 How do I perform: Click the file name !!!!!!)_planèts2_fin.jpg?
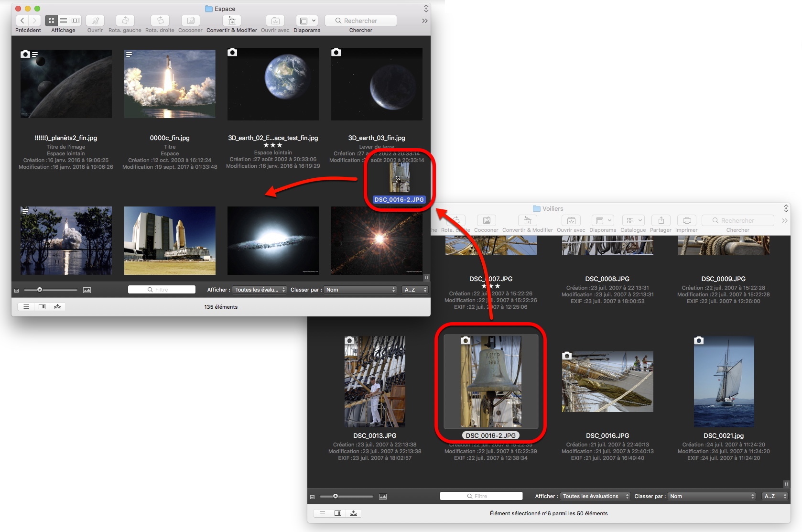coord(66,138)
